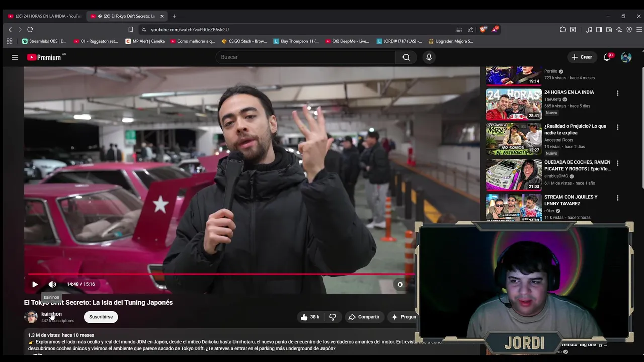Image resolution: width=644 pixels, height=362 pixels.
Task: Open the notifications bell
Action: [x=607, y=57]
